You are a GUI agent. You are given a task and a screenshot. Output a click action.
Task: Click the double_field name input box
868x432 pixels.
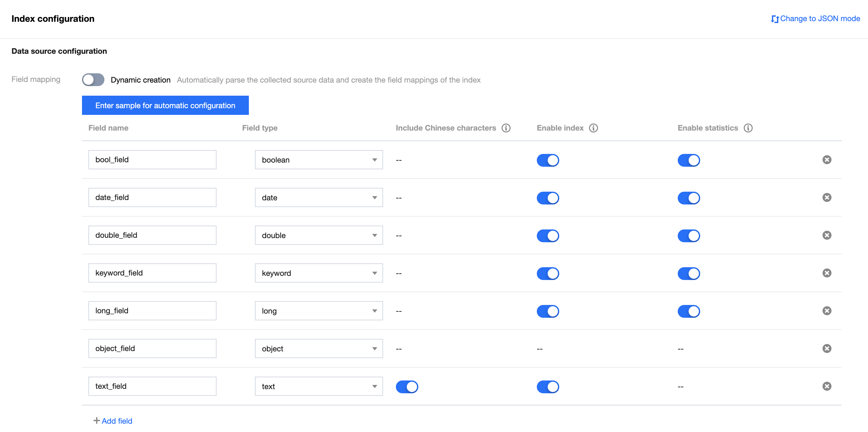[x=152, y=235]
